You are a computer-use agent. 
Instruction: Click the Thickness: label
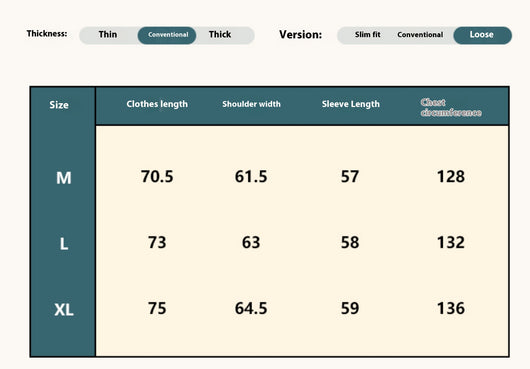pos(47,33)
